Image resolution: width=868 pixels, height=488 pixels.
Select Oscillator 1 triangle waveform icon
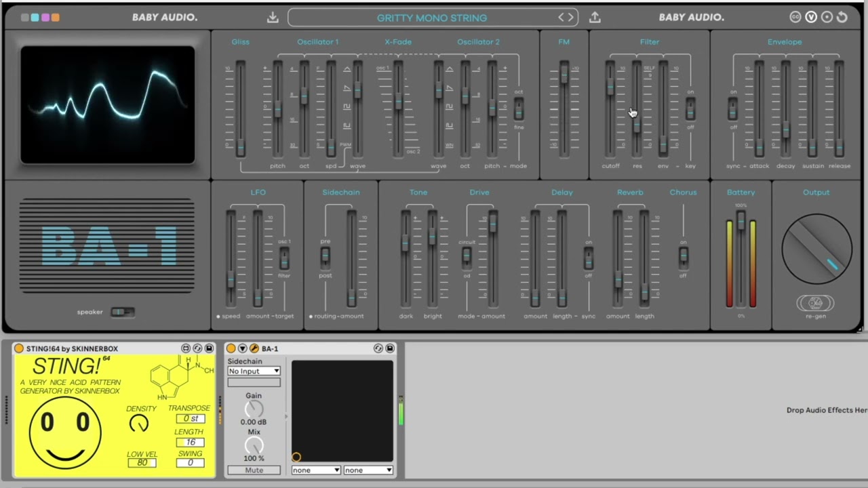(x=347, y=69)
